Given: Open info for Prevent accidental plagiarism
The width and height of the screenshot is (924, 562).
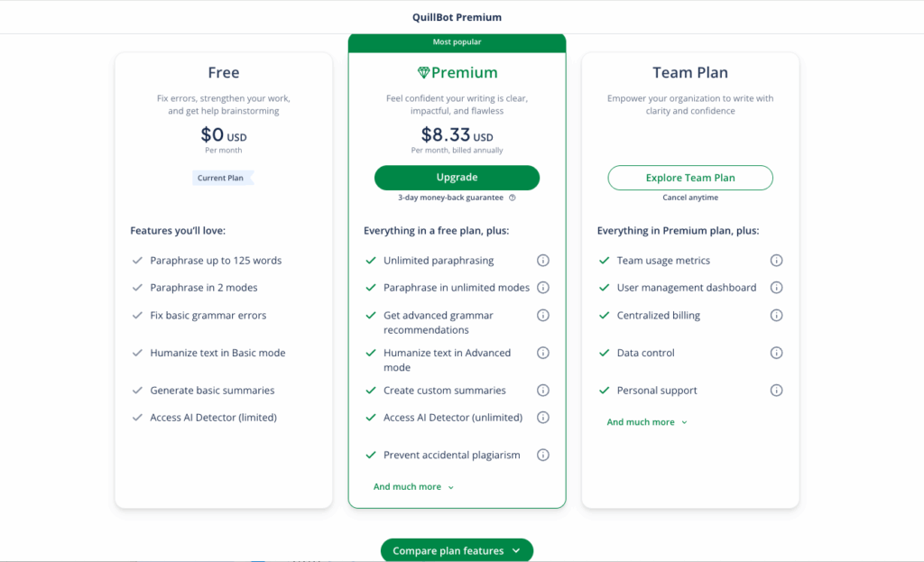Looking at the screenshot, I should pos(543,455).
